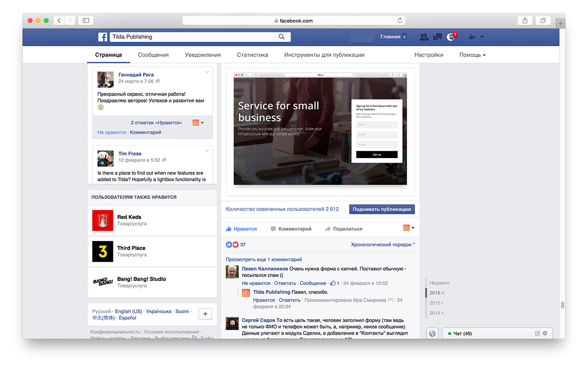Jump to 2015 г. on the timeline
The image size is (588, 371).
point(437,303)
